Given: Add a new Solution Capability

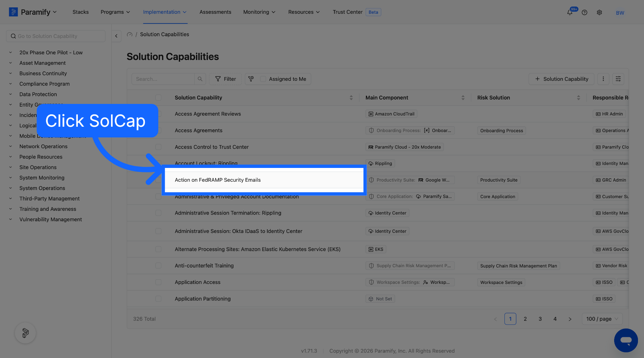Looking at the screenshot, I should coord(561,79).
